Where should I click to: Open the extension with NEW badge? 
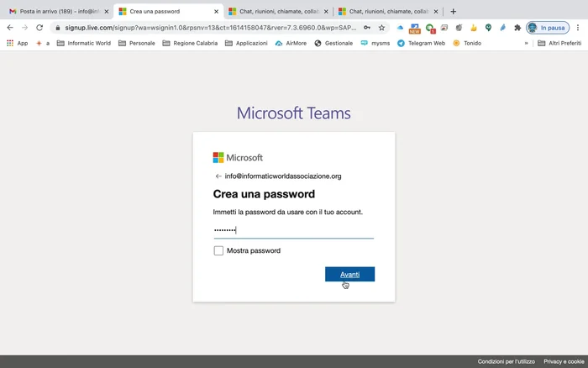pos(415,28)
